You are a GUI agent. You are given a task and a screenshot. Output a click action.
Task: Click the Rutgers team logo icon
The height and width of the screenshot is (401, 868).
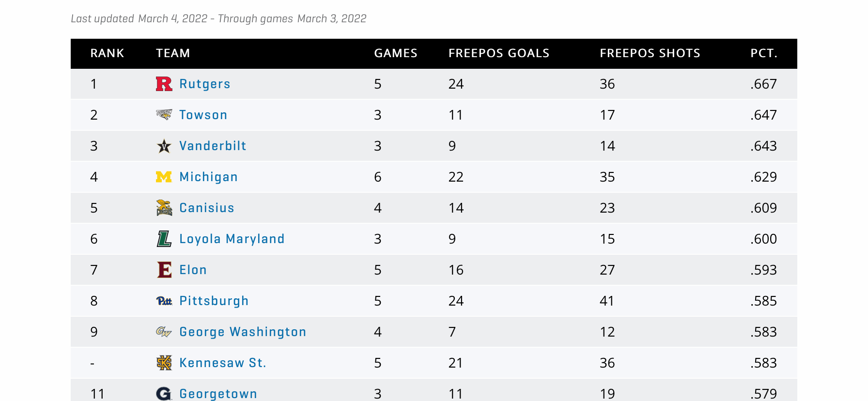click(x=164, y=84)
